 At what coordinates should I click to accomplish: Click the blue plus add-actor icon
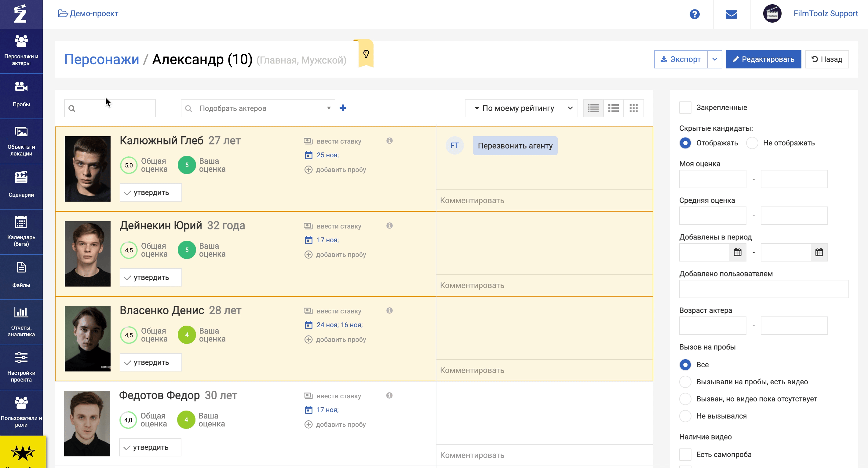pyautogui.click(x=343, y=108)
